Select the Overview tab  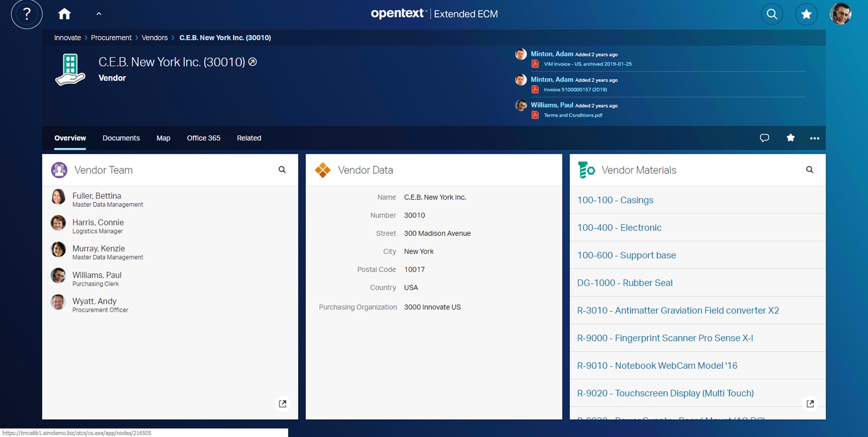70,138
